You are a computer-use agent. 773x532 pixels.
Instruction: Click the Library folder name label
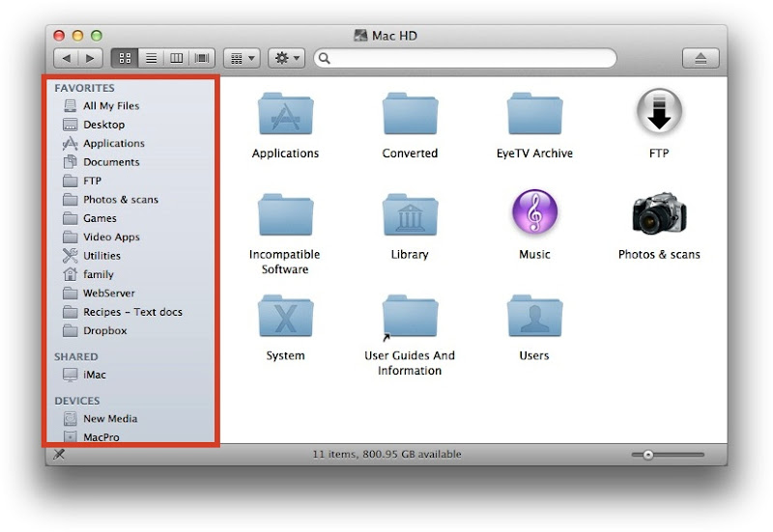point(410,255)
